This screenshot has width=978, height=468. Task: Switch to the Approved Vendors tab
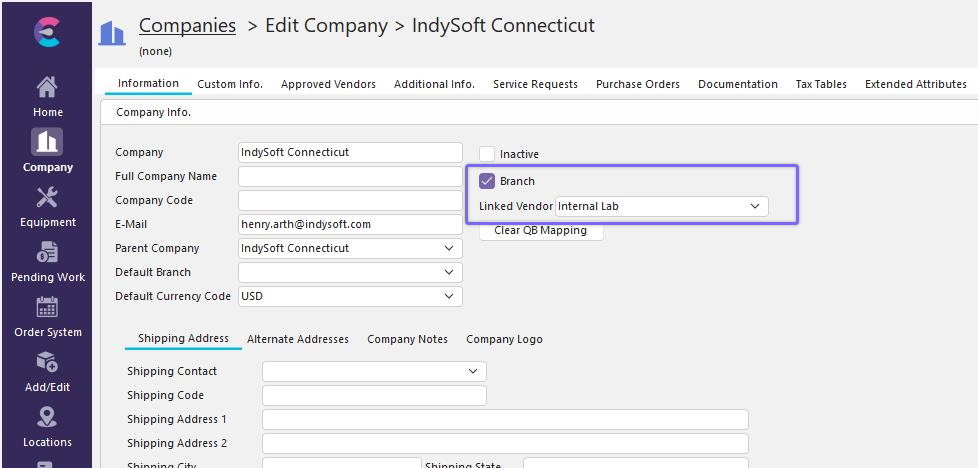328,84
